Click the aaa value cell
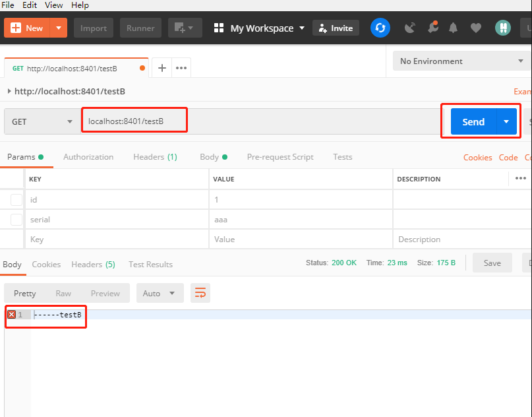Image resolution: width=532 pixels, height=417 pixels. coord(301,219)
